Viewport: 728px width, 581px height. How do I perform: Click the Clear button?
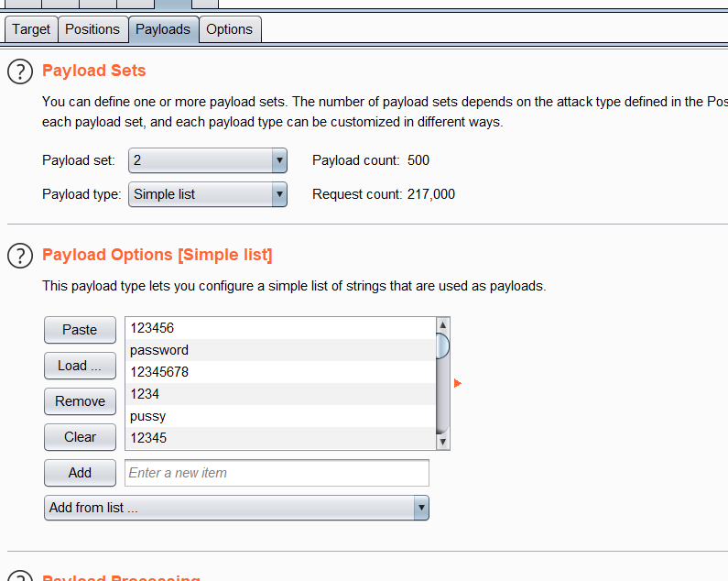click(80, 437)
